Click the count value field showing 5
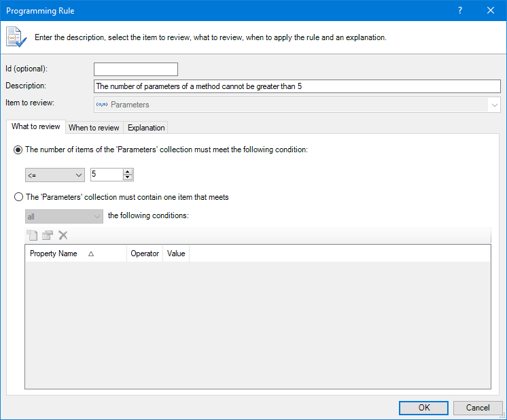The height and width of the screenshot is (420, 507). pos(107,175)
